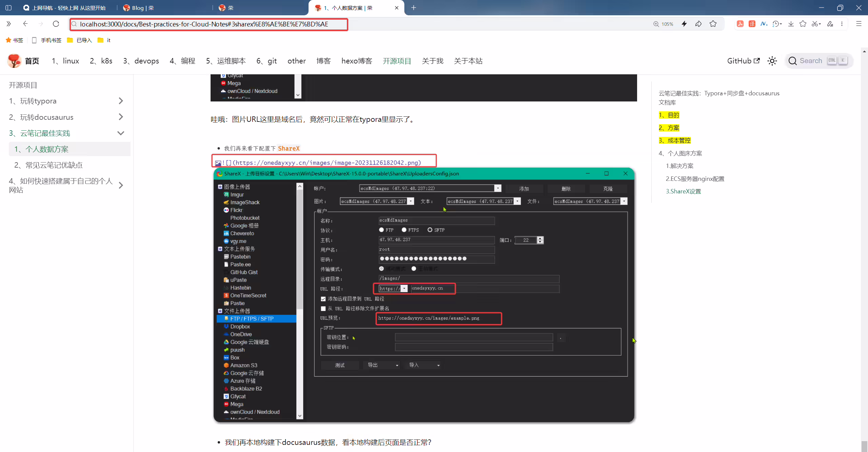
Task: Reload the page with the refresh icon
Action: tap(56, 24)
